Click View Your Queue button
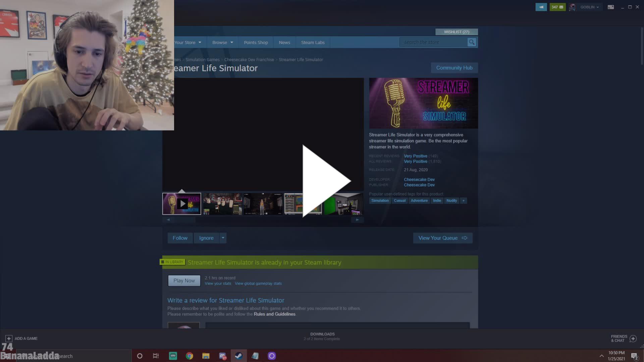The image size is (644, 362). click(x=443, y=238)
